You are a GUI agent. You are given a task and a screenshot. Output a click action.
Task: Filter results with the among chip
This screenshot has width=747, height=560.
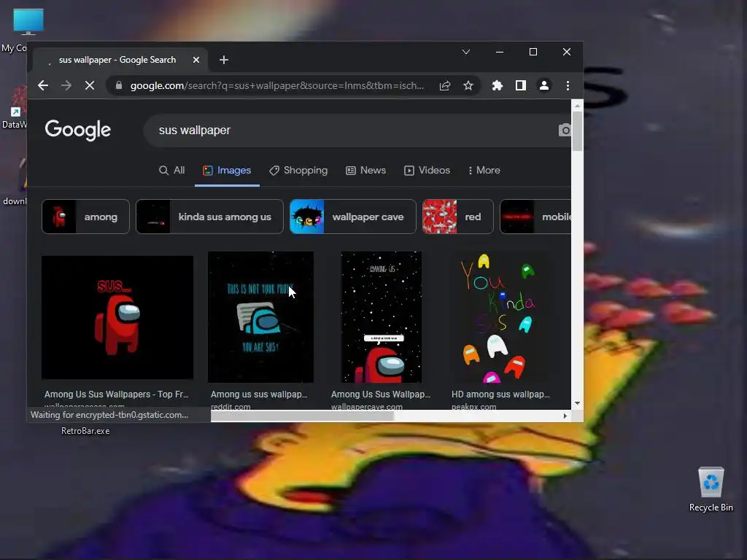tap(86, 217)
